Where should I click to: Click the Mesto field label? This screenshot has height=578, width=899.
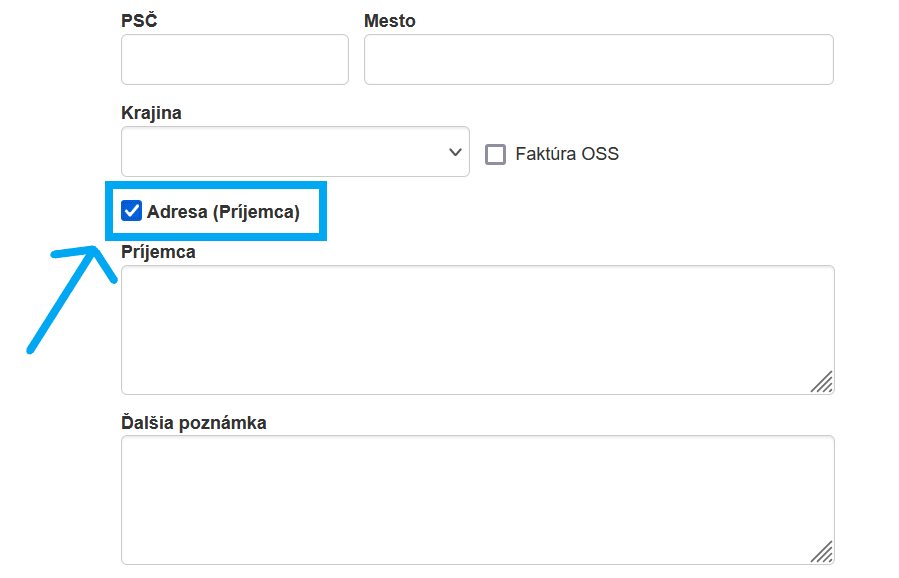[x=390, y=21]
